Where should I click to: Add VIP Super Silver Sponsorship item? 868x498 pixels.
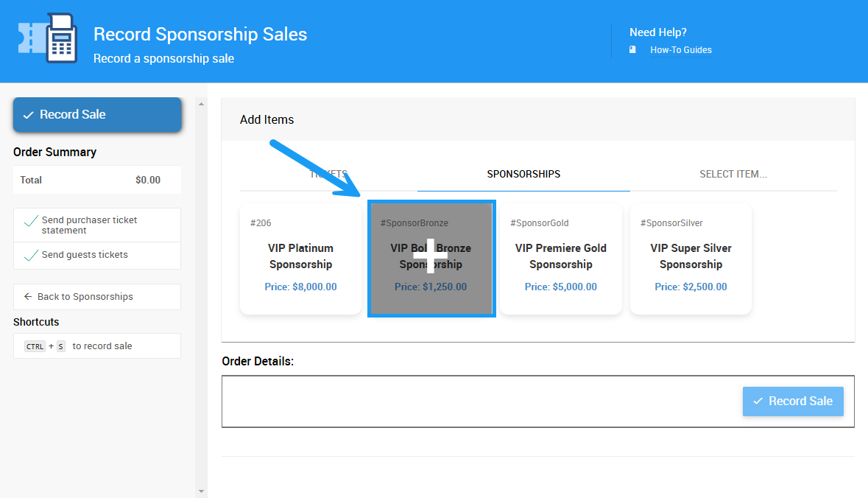[x=691, y=259]
